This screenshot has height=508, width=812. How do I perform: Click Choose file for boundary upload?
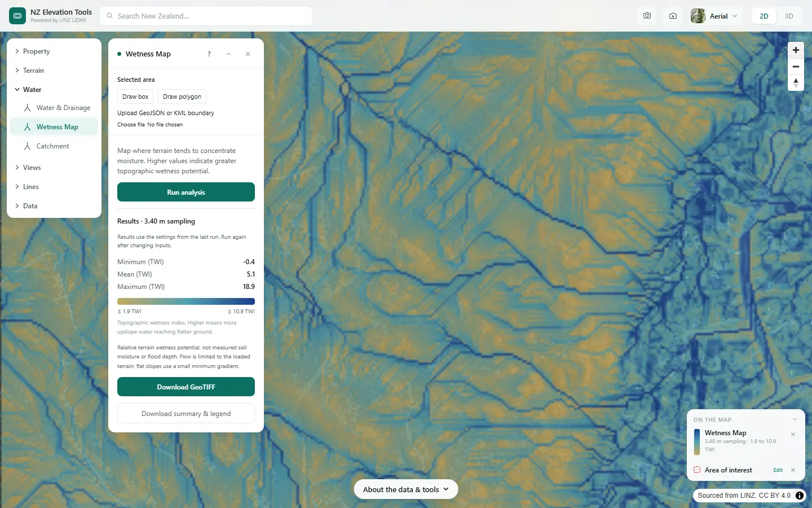pyautogui.click(x=131, y=125)
